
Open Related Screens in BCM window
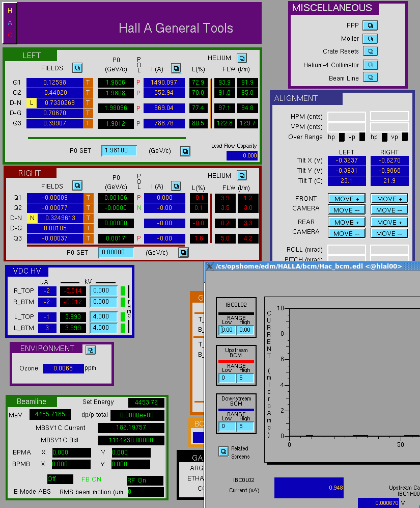coord(223,451)
